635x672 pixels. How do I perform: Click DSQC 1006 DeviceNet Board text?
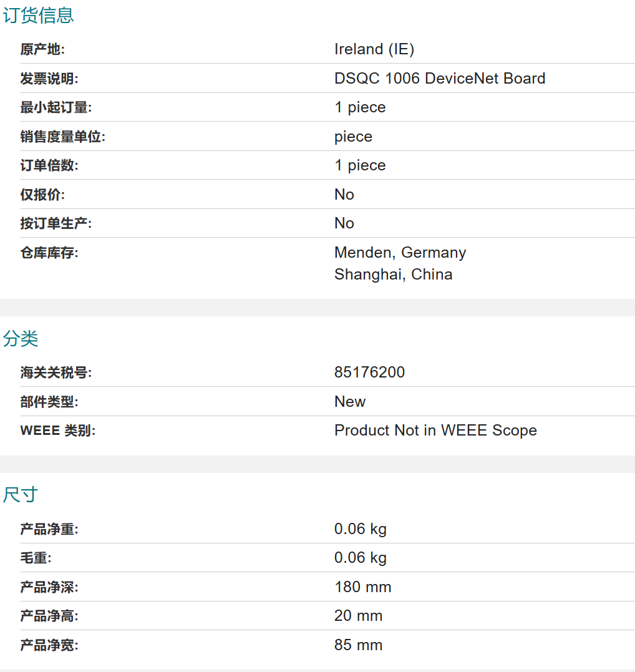440,79
